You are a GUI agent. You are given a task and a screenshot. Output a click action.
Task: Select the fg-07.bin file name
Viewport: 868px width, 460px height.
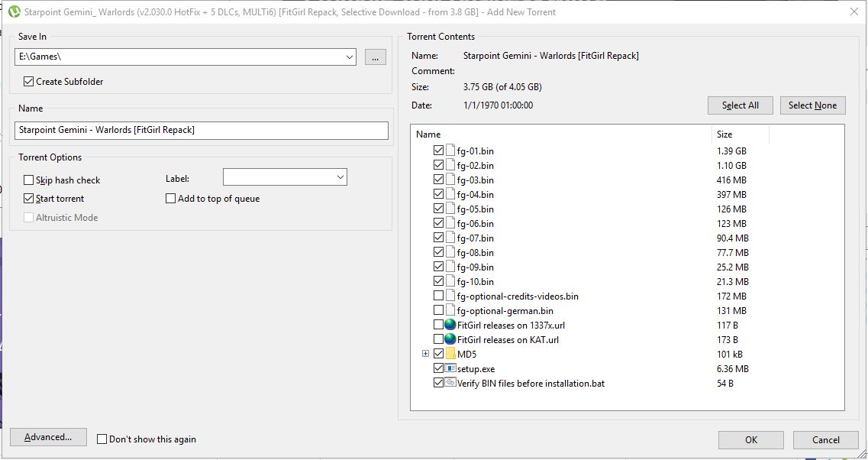click(x=475, y=238)
